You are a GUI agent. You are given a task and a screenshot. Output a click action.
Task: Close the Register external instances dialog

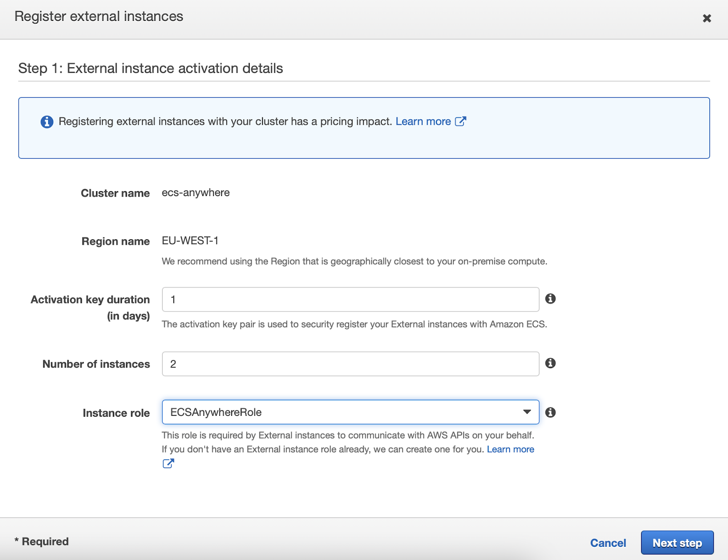(707, 18)
